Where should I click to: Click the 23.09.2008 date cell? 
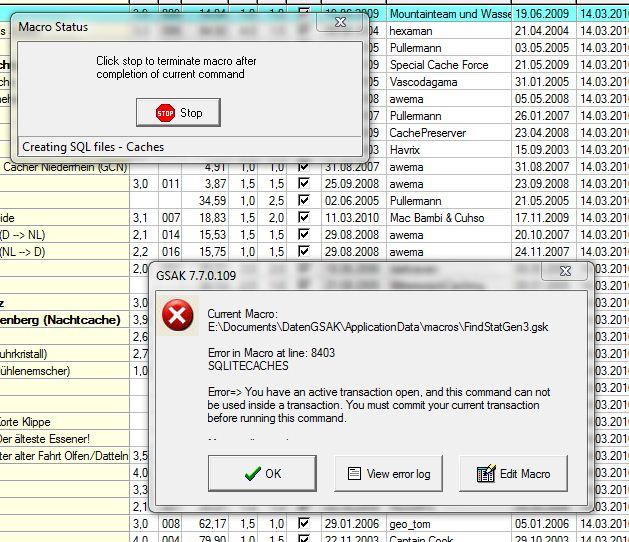[544, 184]
